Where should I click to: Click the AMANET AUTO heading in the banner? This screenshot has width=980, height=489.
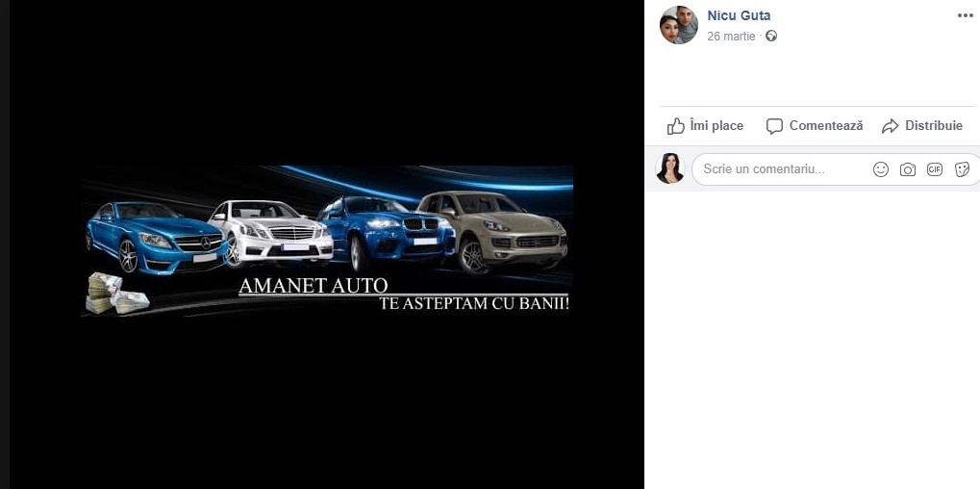[x=314, y=286]
